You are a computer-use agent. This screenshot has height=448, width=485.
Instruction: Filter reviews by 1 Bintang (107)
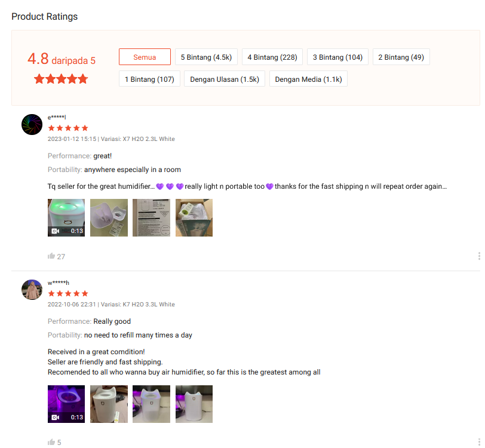click(x=149, y=79)
